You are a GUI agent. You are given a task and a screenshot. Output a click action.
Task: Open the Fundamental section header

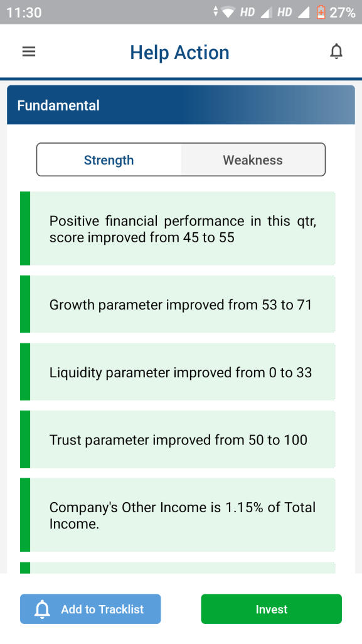[x=58, y=105]
